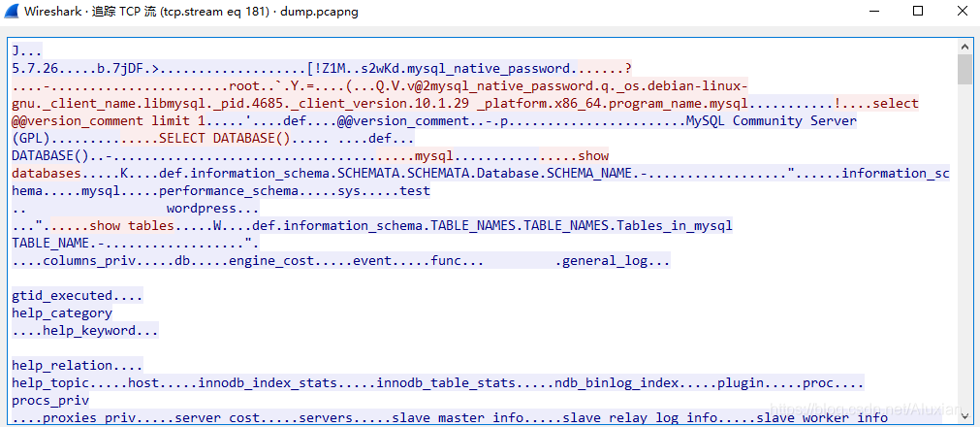Click 'MySQL Community Server' text
The height and width of the screenshot is (427, 980).
(x=772, y=121)
